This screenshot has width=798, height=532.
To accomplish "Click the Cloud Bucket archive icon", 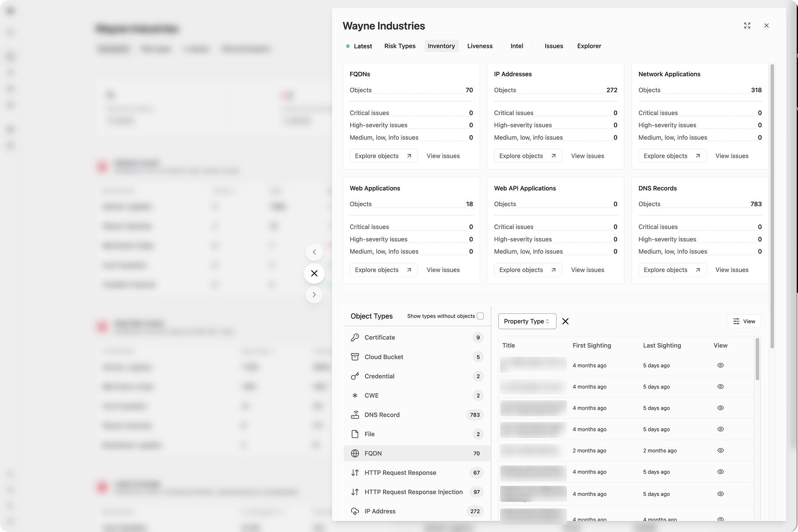I will coord(355,357).
